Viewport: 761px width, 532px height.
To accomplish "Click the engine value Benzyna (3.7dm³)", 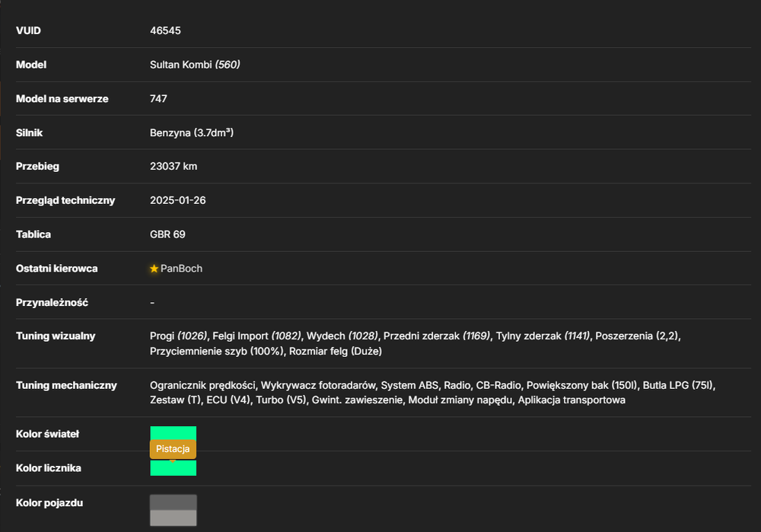I will [192, 132].
